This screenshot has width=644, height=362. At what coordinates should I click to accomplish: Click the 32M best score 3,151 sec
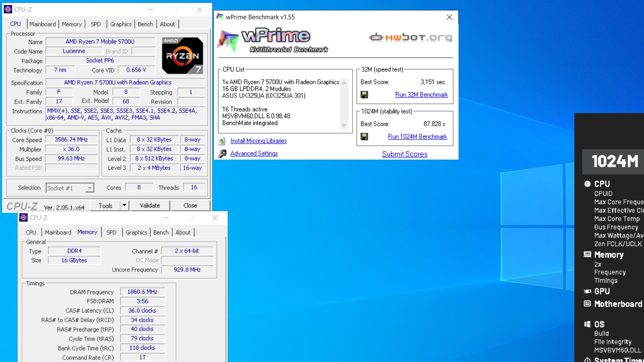point(433,82)
